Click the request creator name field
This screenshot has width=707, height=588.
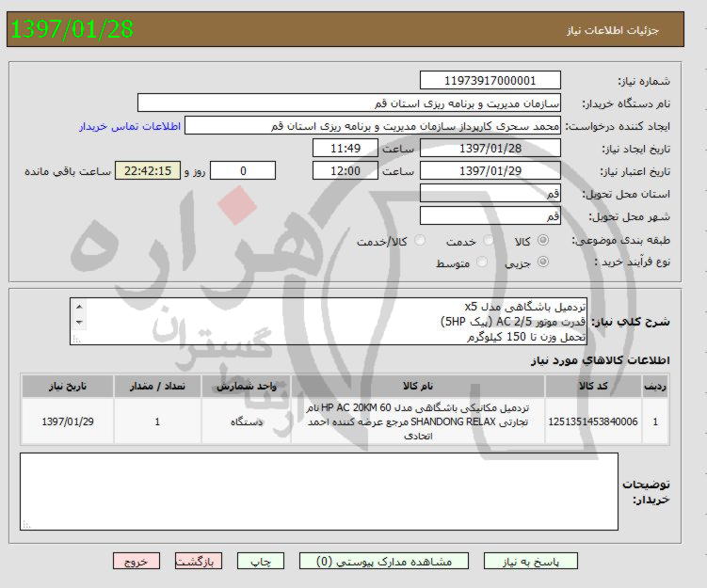pyautogui.click(x=373, y=126)
